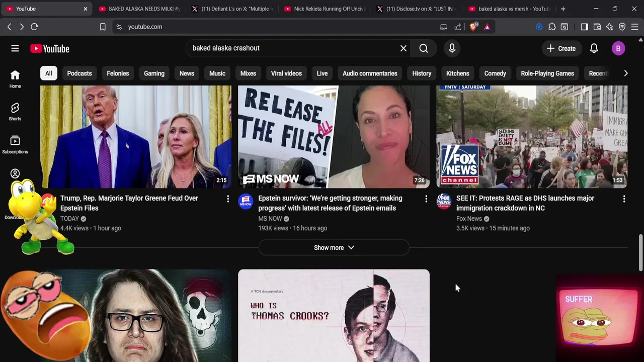Switch to BAKED ALASKA NEEDS MILK tab

tap(139, 9)
